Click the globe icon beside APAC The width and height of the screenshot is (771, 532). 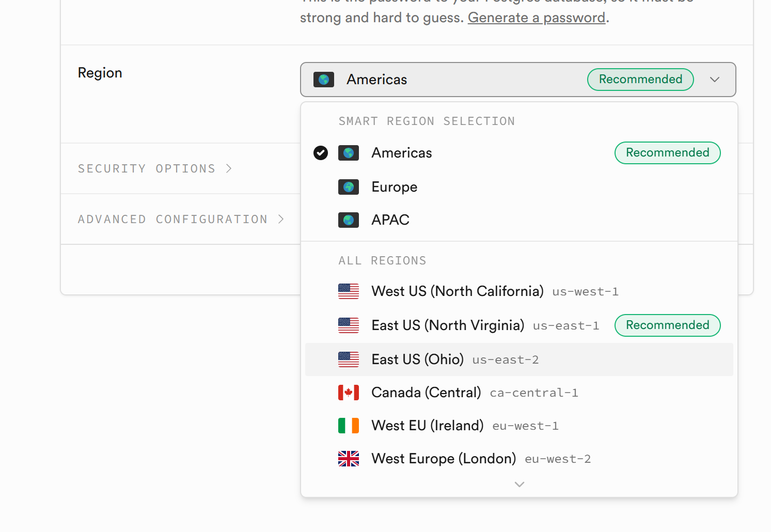coord(349,220)
